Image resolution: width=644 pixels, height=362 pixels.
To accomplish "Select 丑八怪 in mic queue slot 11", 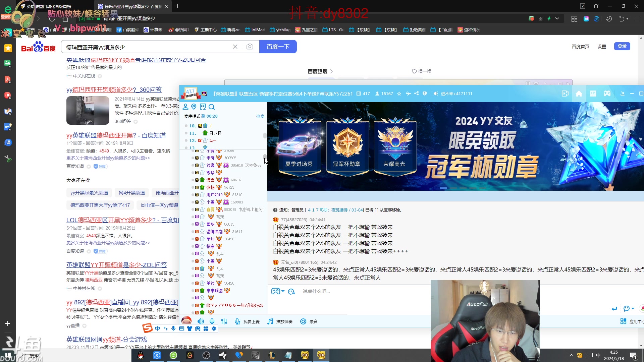I will click(215, 133).
